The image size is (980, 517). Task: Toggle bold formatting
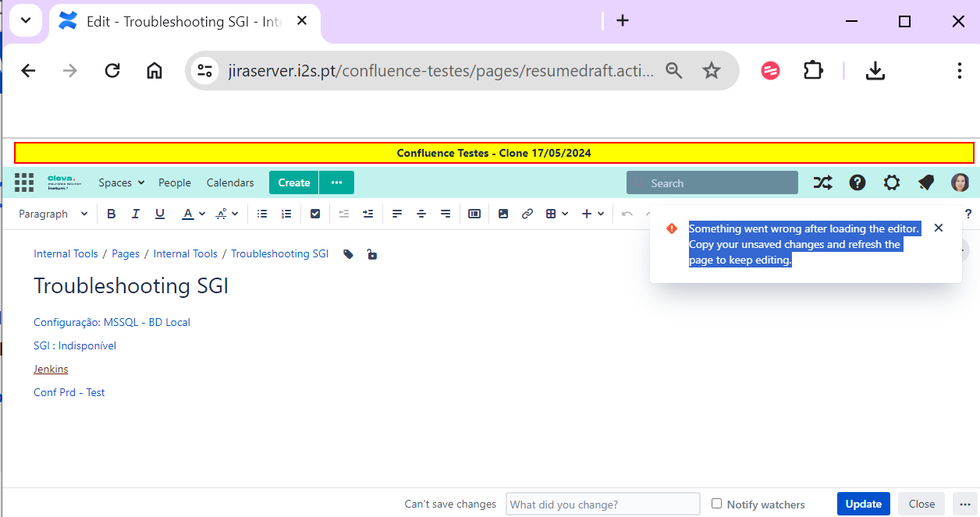click(x=111, y=214)
